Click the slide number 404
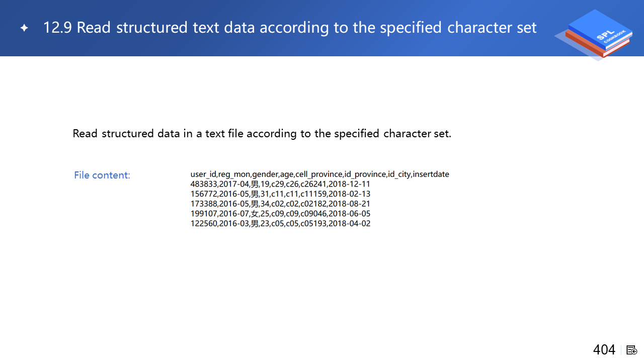The width and height of the screenshot is (644, 362). click(x=604, y=350)
